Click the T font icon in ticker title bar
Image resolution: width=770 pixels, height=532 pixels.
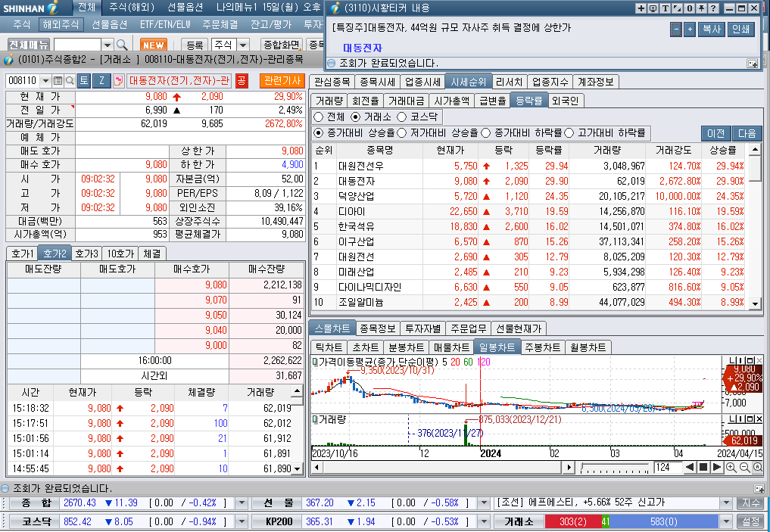(665, 8)
